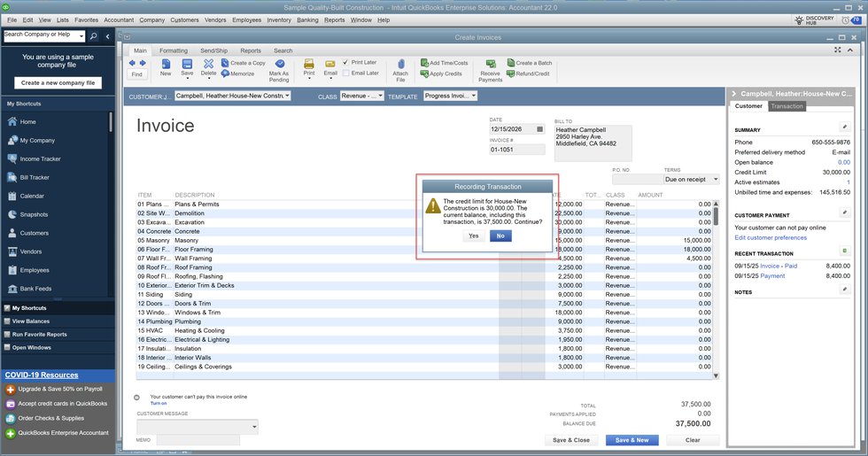
Task: Click the New invoice icon
Action: (166, 67)
